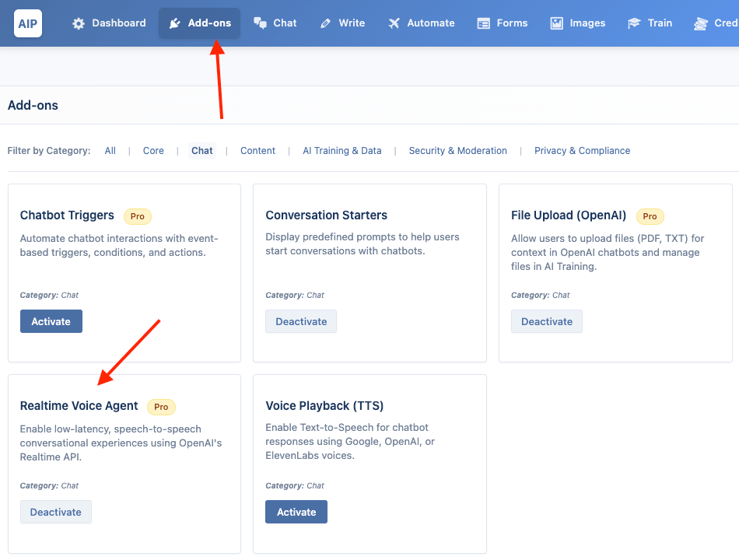Filter by Security & Moderation
This screenshot has height=560, width=739.
pos(458,151)
